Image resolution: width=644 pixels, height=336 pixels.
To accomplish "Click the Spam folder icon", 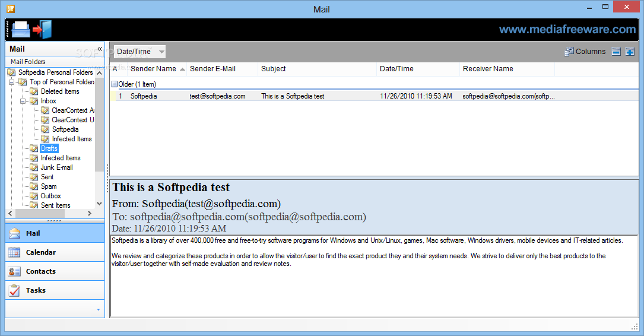I will (x=34, y=186).
